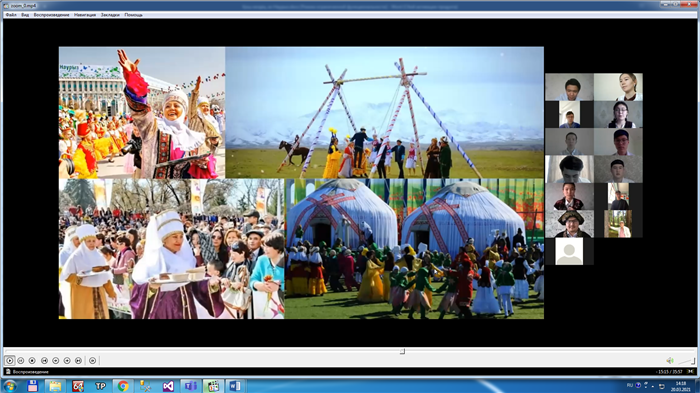Open the Помощь menu
This screenshot has width=700, height=393.
pos(133,15)
